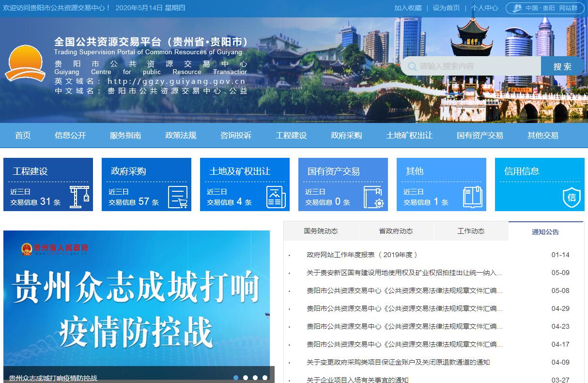Switch to the second carousel slide dot
Viewport: 588px width, 383px height.
[x=246, y=378]
